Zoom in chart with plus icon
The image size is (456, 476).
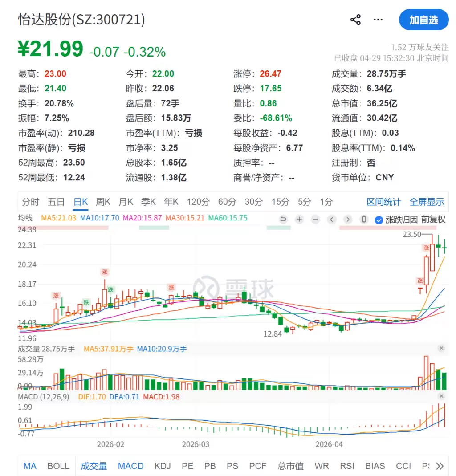point(299,219)
